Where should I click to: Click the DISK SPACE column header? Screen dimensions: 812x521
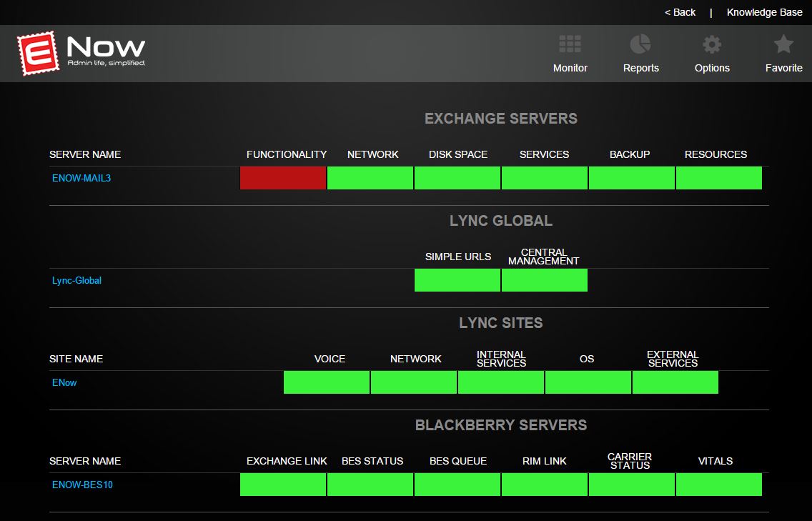457,154
